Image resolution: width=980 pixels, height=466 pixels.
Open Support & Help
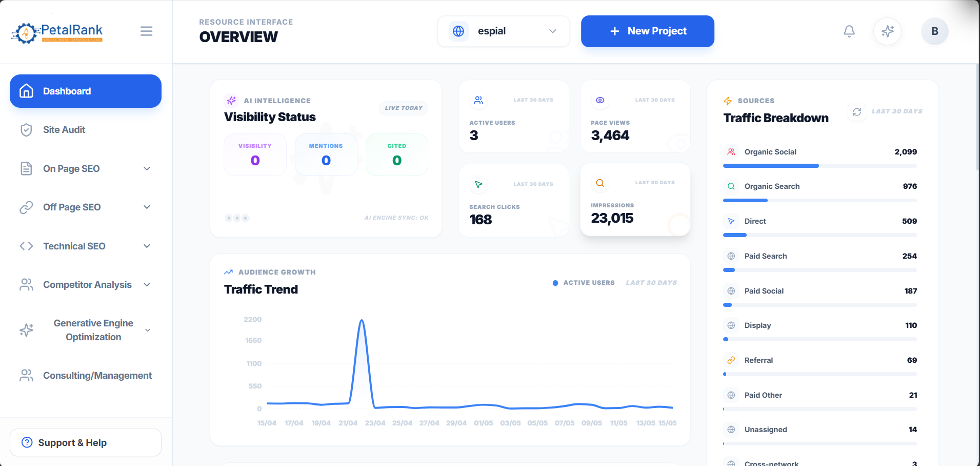(x=86, y=442)
